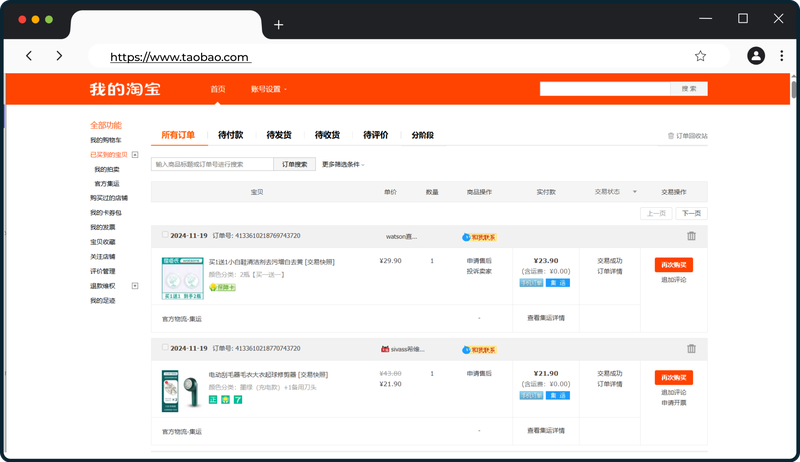Click 首页 in the orange header

pyautogui.click(x=218, y=89)
